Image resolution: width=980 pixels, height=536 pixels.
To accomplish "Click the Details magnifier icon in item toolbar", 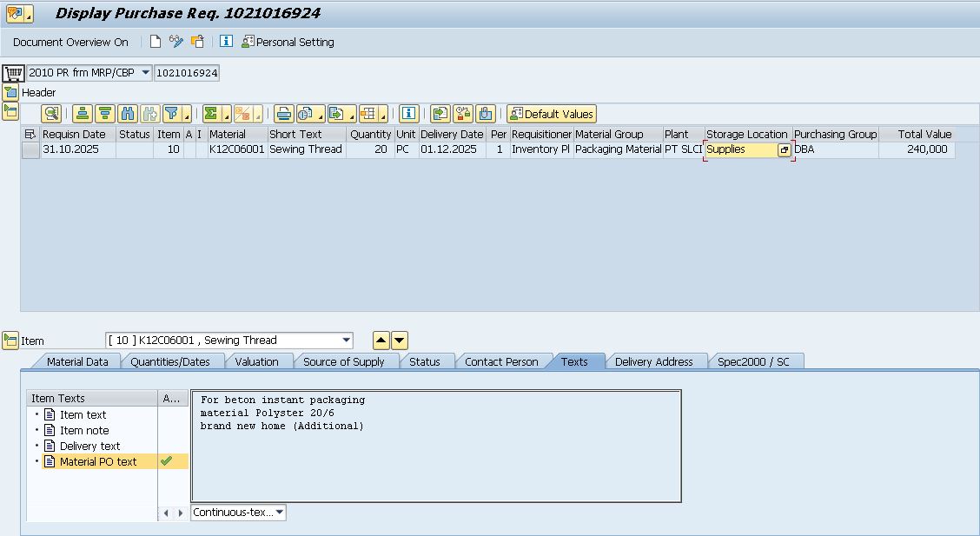I will point(51,114).
